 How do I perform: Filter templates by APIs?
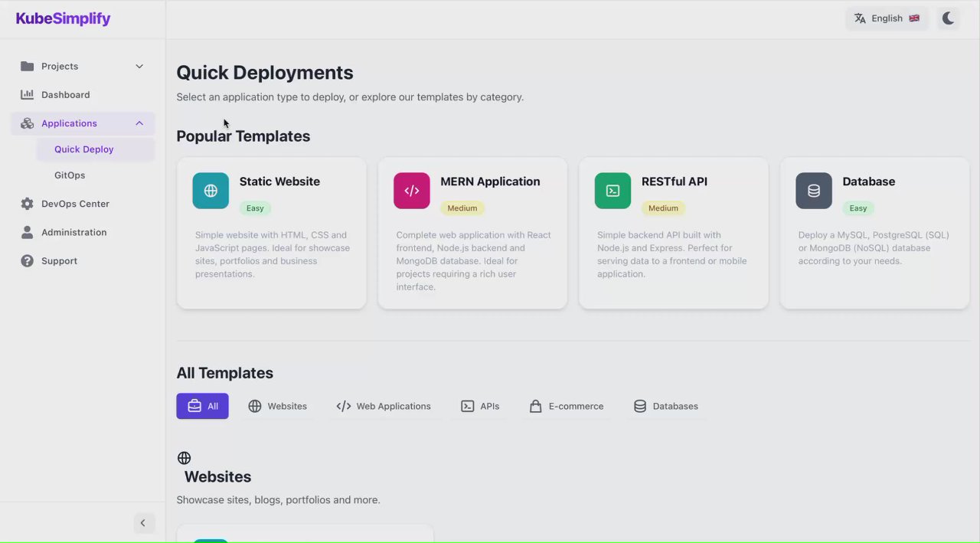pyautogui.click(x=480, y=406)
